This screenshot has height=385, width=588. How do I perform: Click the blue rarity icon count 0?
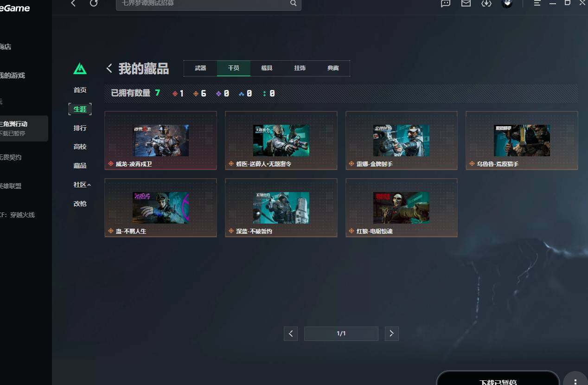(x=245, y=93)
